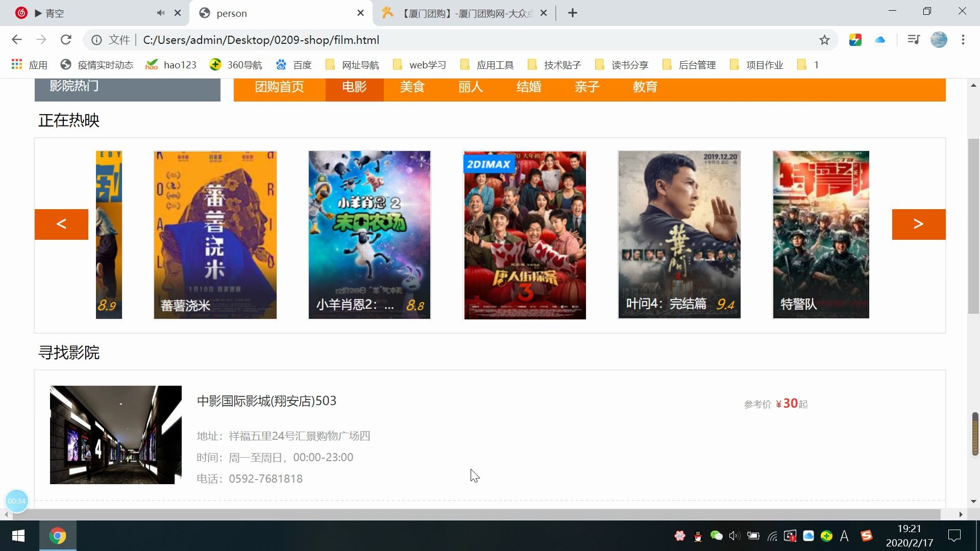Bookmark this page with the star icon

(x=824, y=40)
